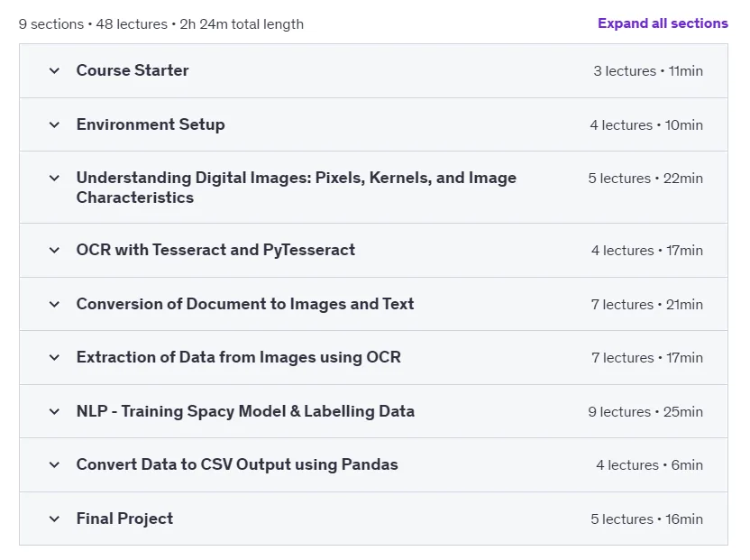Screen dimensions: 750x560
Task: Click '3 lectures • 11min' text
Action: click(x=648, y=71)
